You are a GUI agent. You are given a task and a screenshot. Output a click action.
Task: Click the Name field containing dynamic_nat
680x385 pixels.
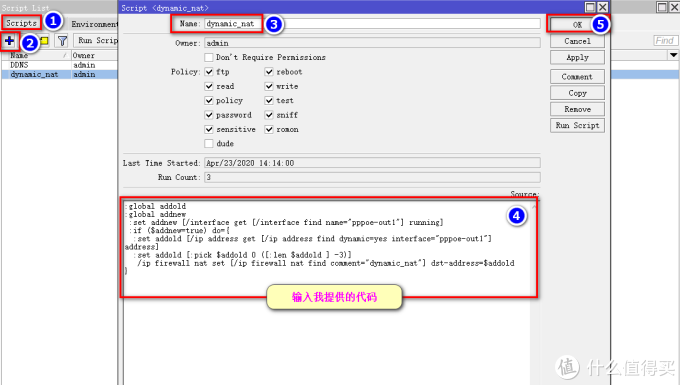pyautogui.click(x=373, y=24)
